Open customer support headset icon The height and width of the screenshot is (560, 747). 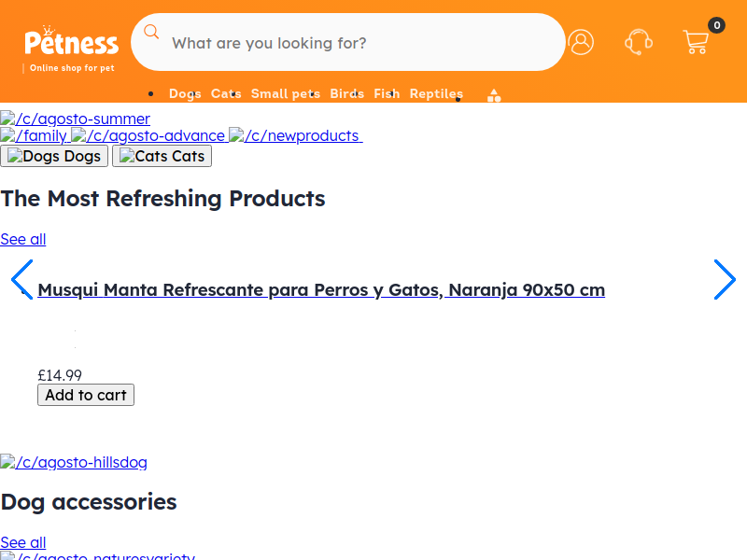click(x=639, y=42)
